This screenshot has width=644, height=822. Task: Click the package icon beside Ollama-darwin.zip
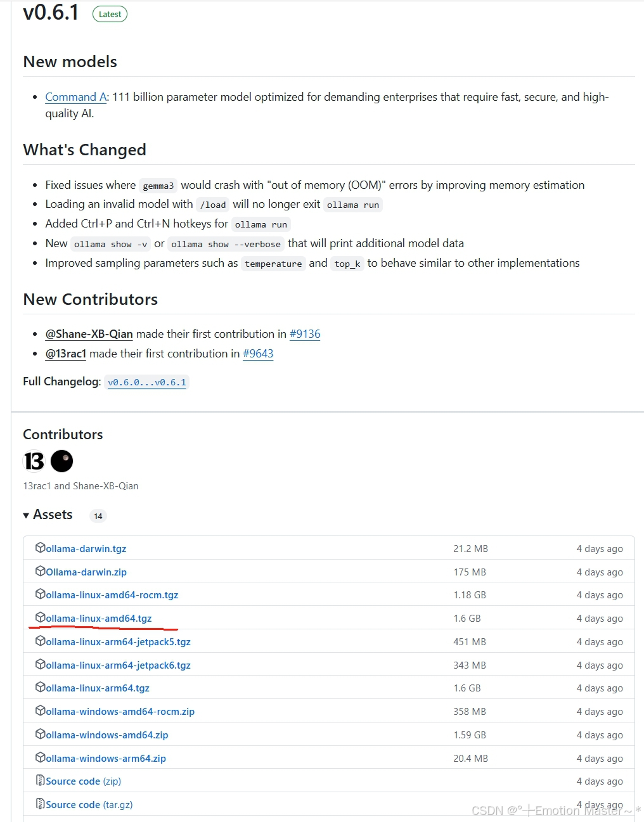click(x=41, y=572)
